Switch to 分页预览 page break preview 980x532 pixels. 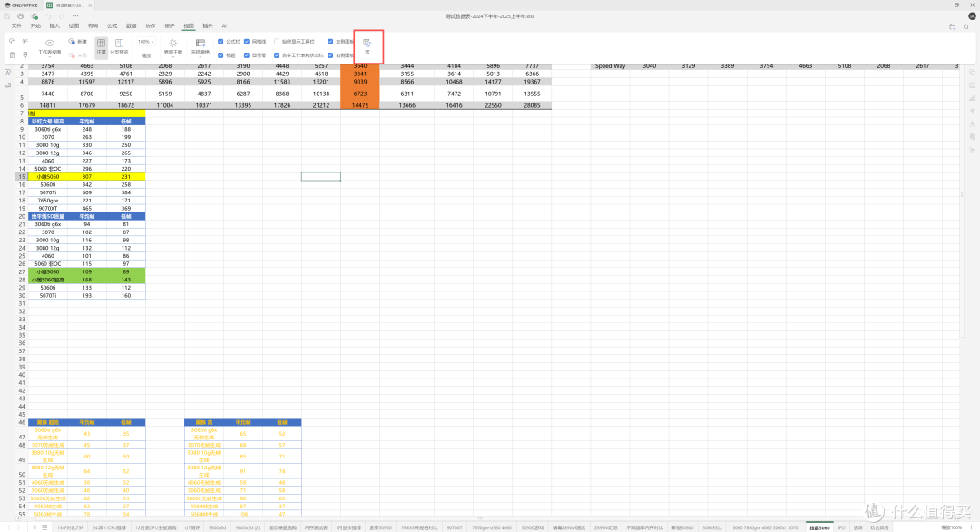click(119, 47)
